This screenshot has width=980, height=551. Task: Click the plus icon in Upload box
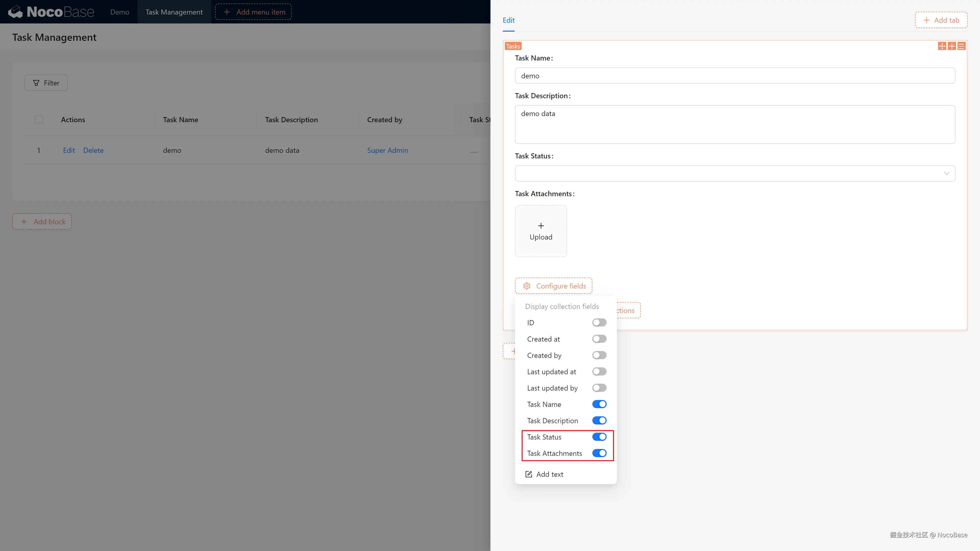[x=541, y=226]
